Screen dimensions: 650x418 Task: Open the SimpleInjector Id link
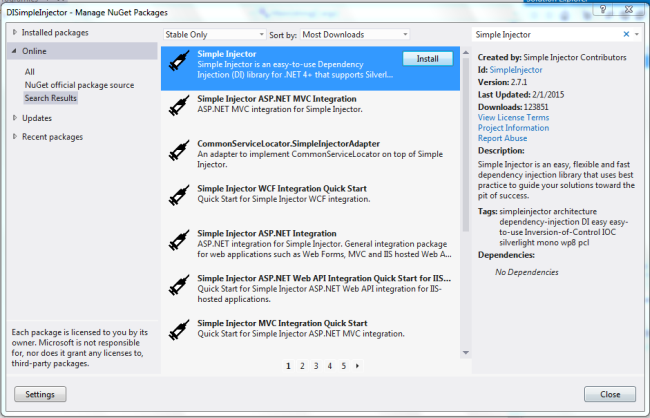[516, 70]
